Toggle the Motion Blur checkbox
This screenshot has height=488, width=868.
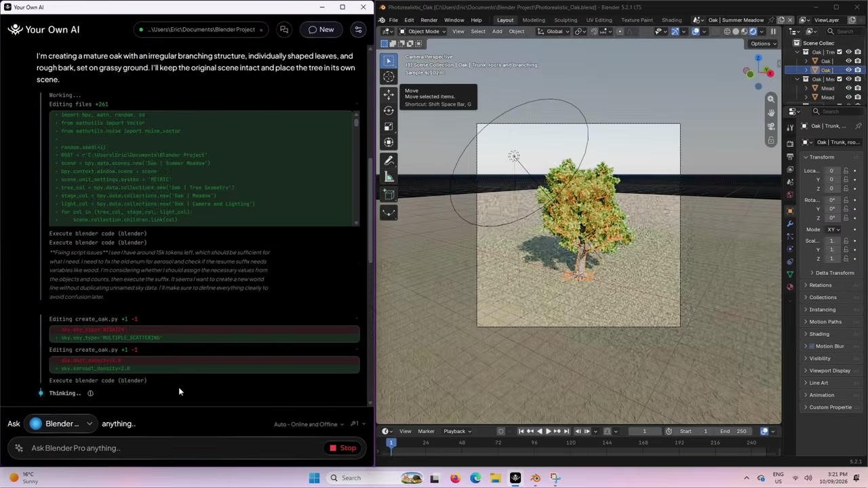[x=812, y=346]
